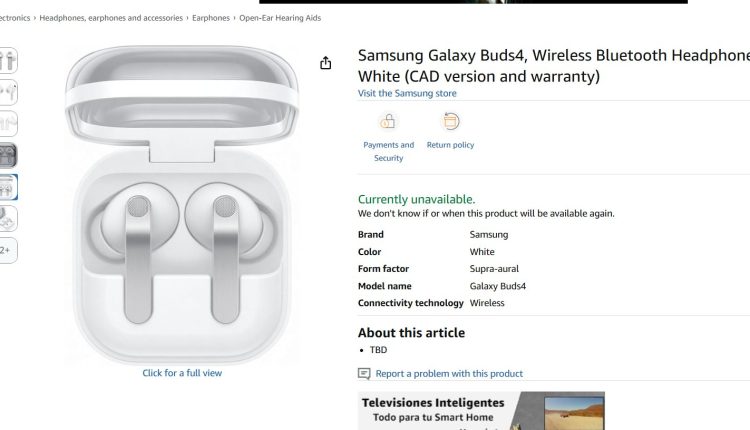Select the first product thumbnail of earbuds

click(8, 61)
